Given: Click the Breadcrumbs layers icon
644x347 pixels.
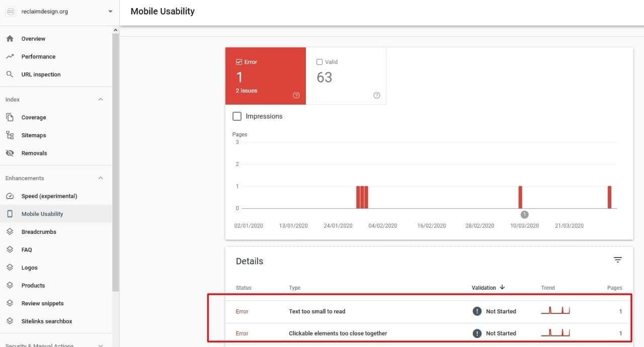Looking at the screenshot, I should point(10,232).
